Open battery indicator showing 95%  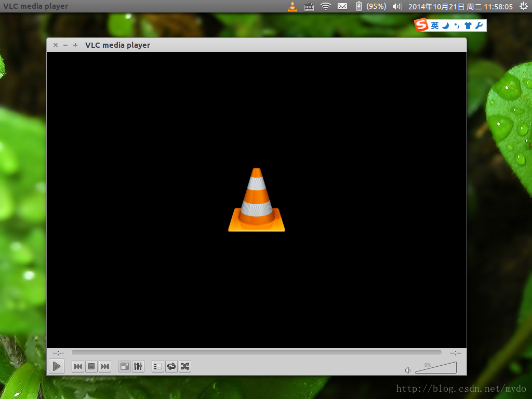(x=370, y=6)
